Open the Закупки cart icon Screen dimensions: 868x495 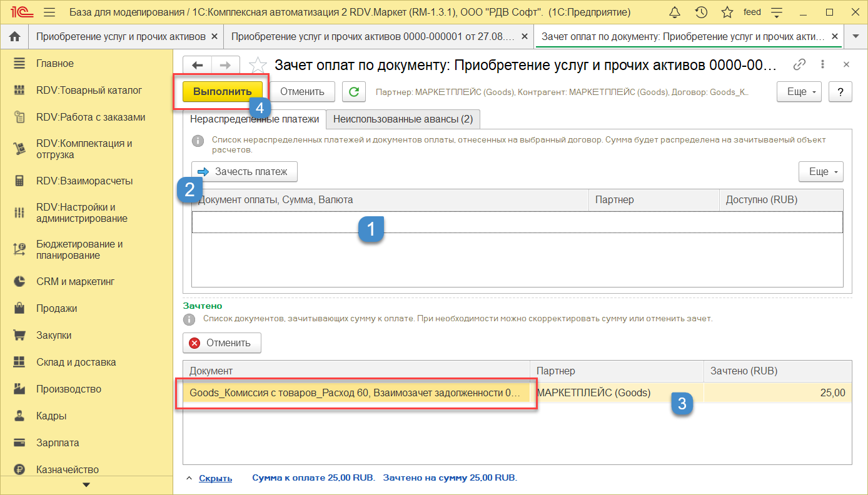click(x=19, y=336)
